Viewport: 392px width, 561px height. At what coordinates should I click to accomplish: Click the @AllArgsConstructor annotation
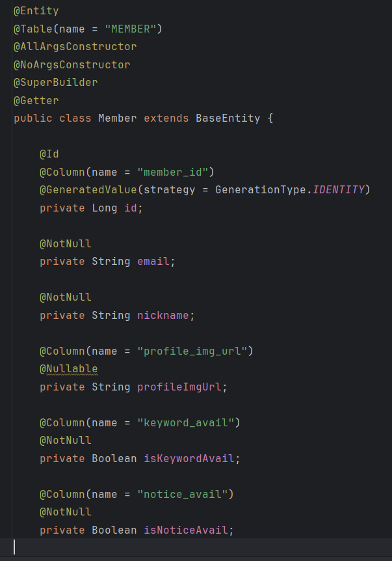coord(75,47)
